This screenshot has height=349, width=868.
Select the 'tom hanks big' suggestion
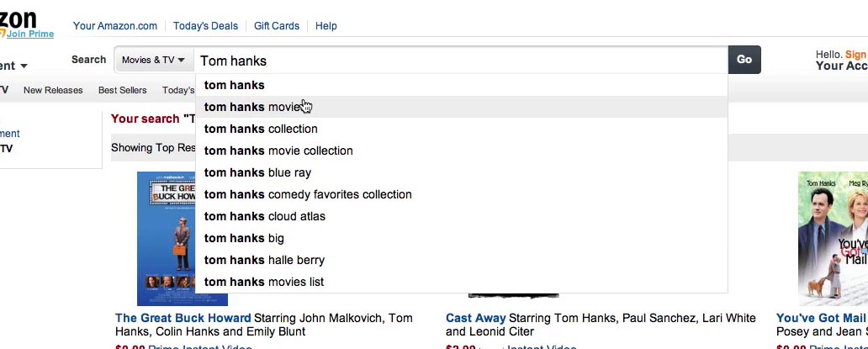(x=244, y=238)
